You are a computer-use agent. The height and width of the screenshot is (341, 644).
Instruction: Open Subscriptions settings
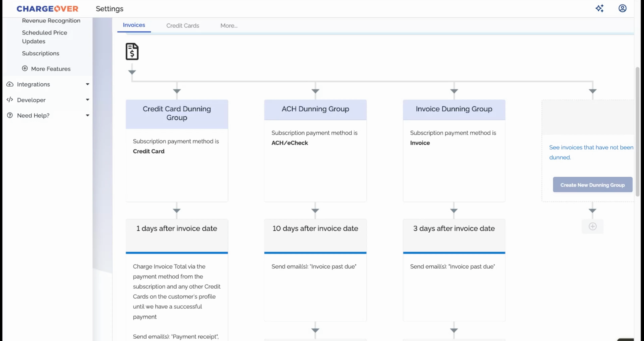pyautogui.click(x=40, y=53)
